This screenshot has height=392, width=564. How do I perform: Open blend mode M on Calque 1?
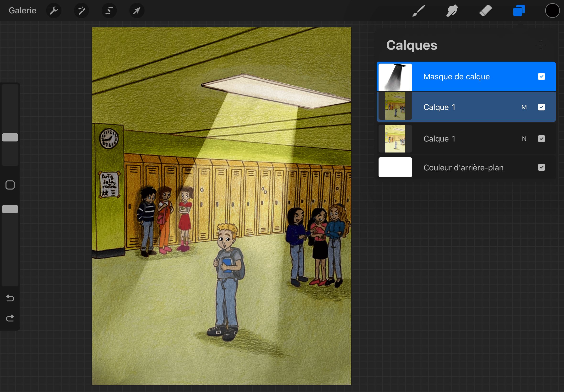coord(524,107)
